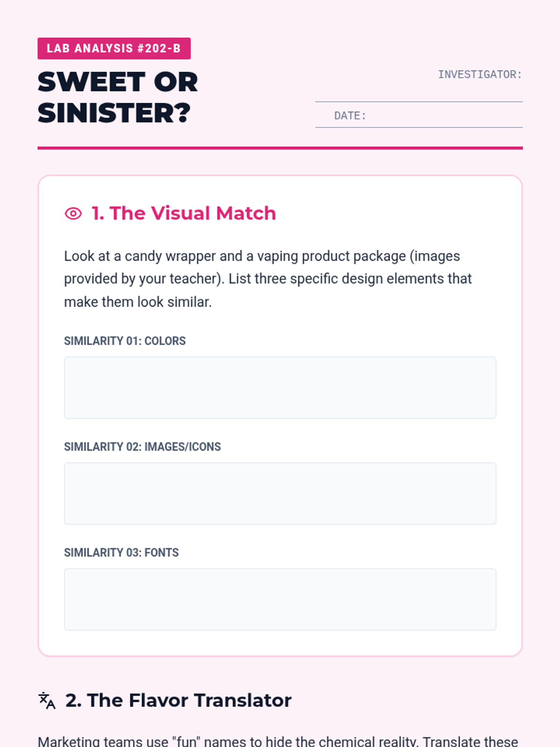The height and width of the screenshot is (747, 560).
Task: Click the SIMILARITY 03: FONTS label
Action: 121,553
